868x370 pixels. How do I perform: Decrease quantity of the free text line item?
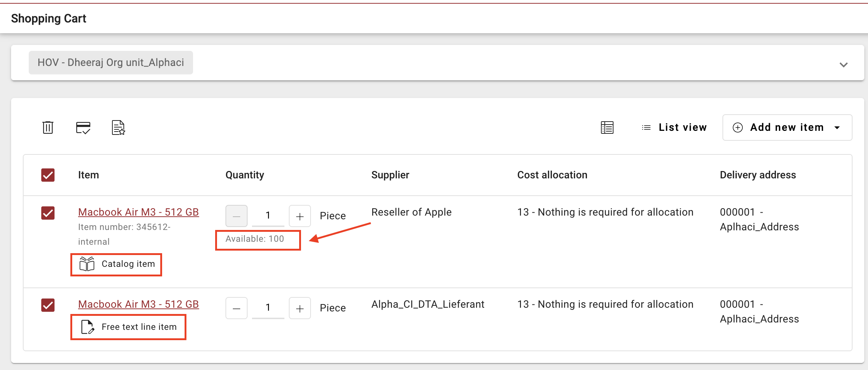(x=237, y=308)
